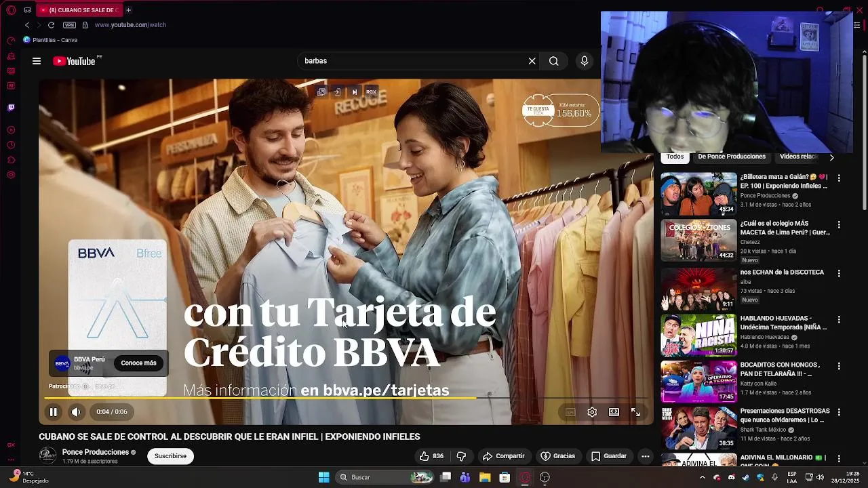Save the video with Guardar
868x488 pixels.
(x=608, y=456)
